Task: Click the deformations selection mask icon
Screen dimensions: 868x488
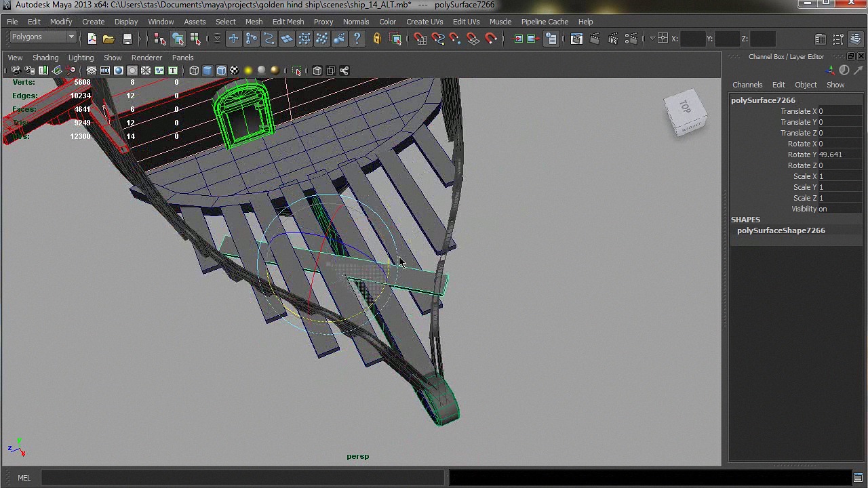Action: pos(304,39)
